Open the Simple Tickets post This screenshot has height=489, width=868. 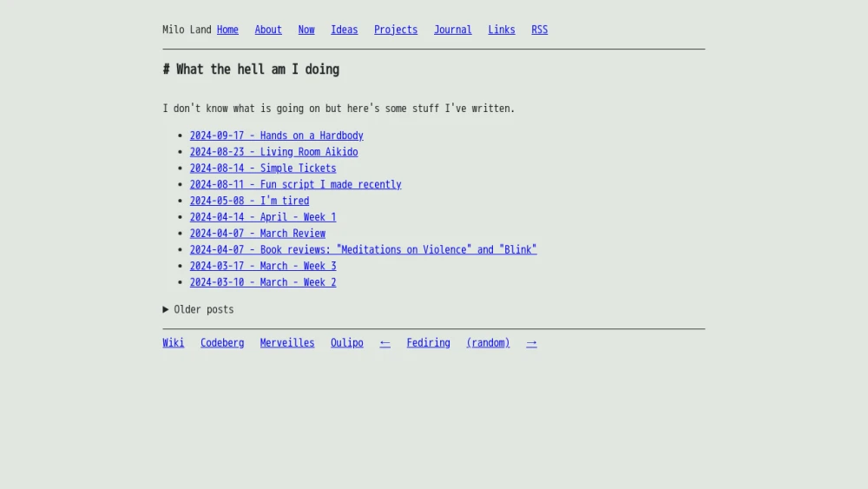[263, 169]
